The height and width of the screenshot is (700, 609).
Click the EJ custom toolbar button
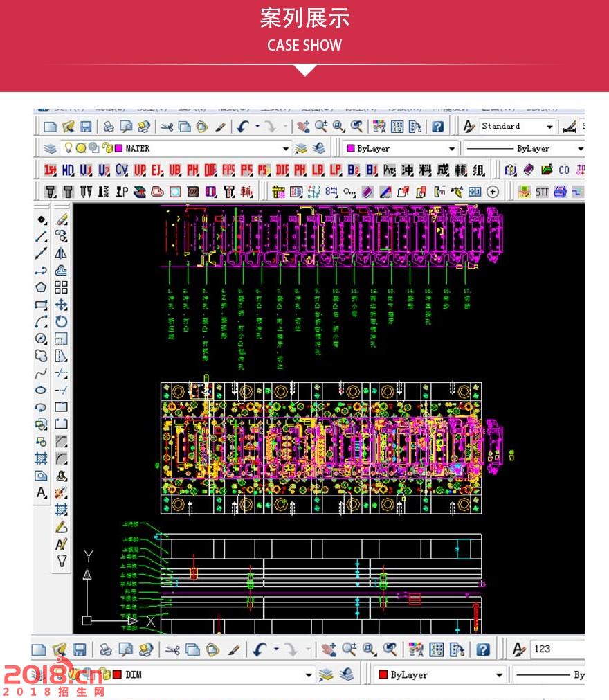click(157, 170)
